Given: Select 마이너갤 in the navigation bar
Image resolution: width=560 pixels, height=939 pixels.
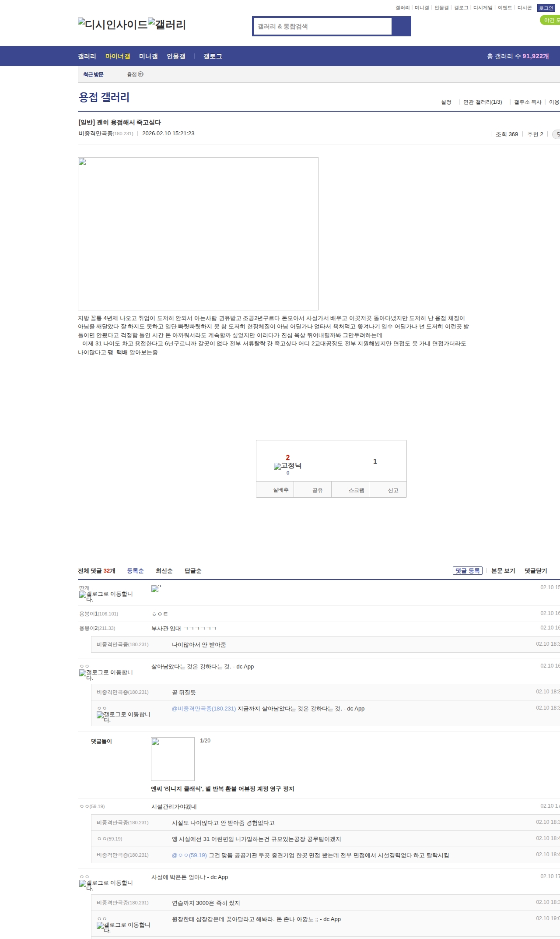Looking at the screenshot, I should (118, 56).
